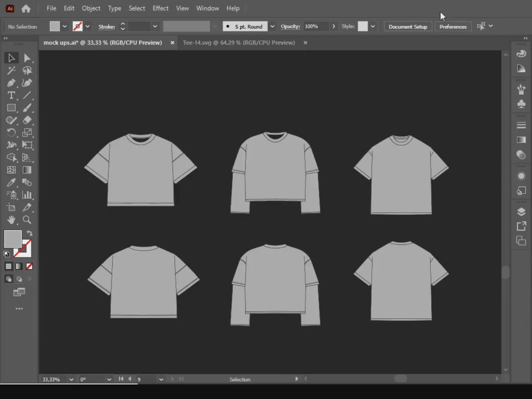This screenshot has width=532, height=399.
Task: Select the Pen tool
Action: pos(11,83)
